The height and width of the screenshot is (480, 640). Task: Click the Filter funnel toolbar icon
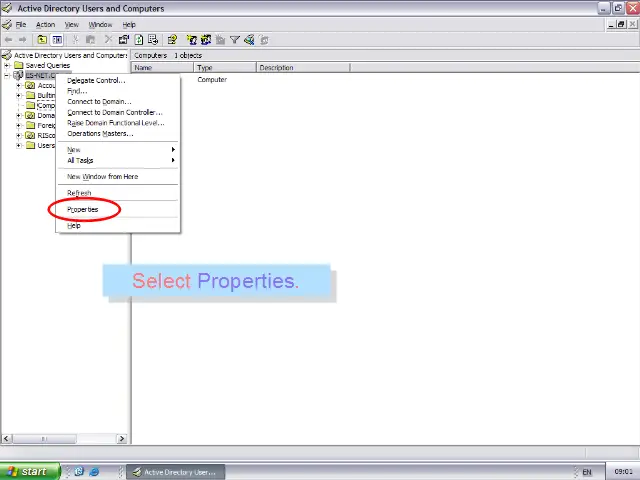(x=235, y=40)
